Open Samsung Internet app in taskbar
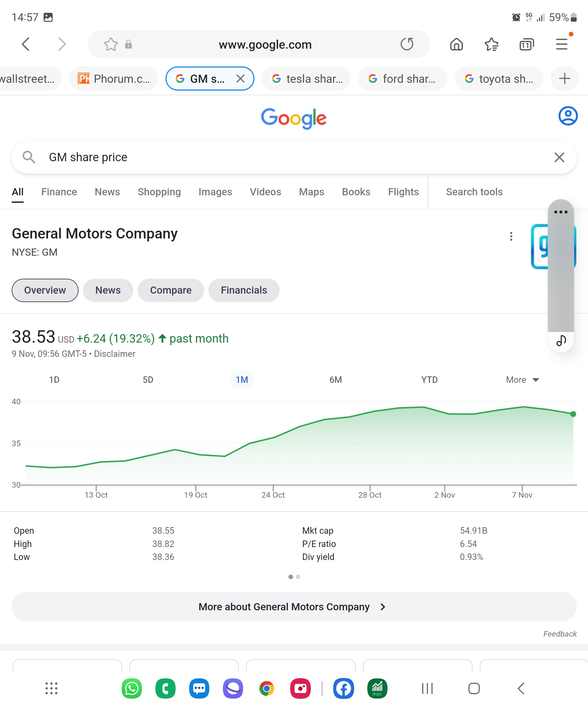The width and height of the screenshot is (588, 706). point(233,688)
